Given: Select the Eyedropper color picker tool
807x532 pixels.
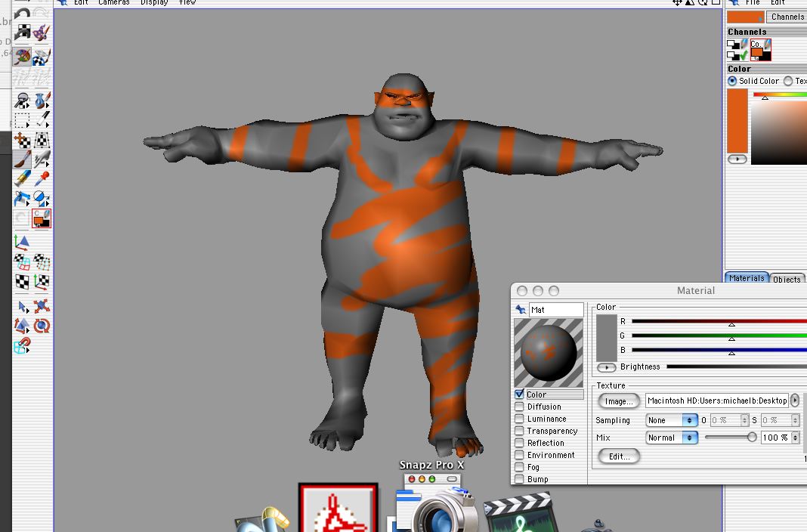Looking at the screenshot, I should (x=41, y=179).
